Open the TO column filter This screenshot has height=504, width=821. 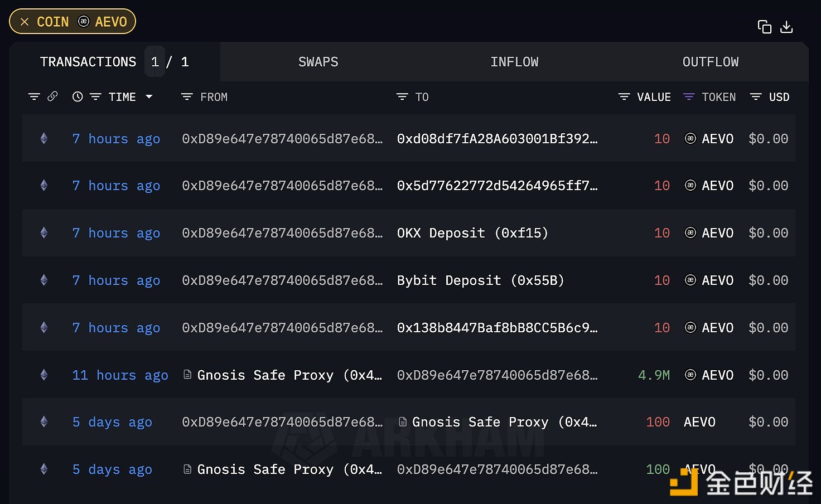coord(402,97)
